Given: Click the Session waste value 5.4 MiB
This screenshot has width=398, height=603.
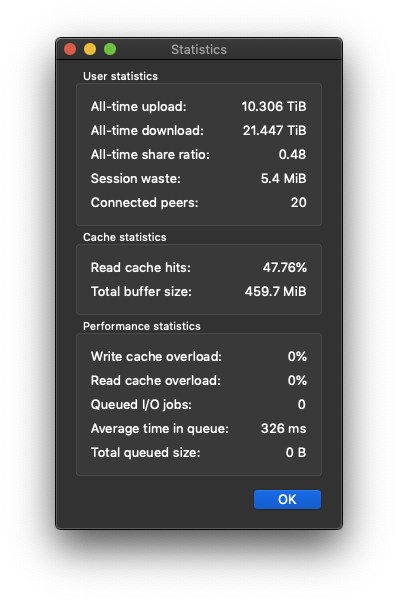Looking at the screenshot, I should coord(283,178).
